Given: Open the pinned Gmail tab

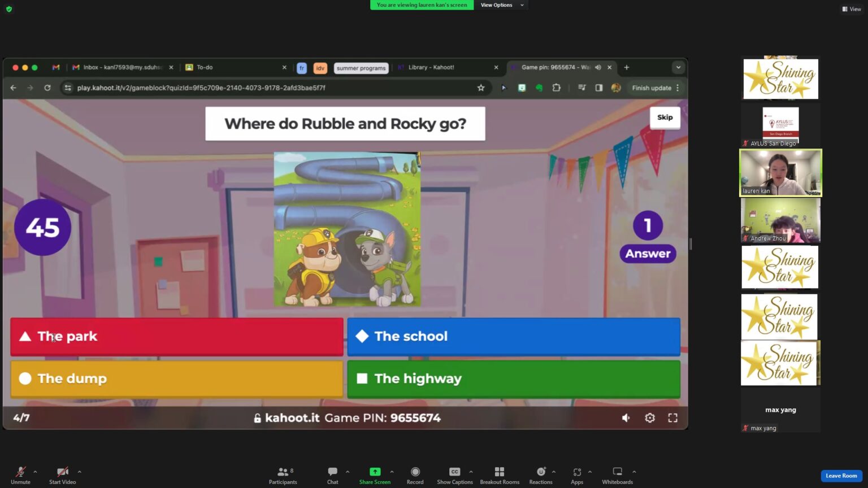Looking at the screenshot, I should [56, 67].
